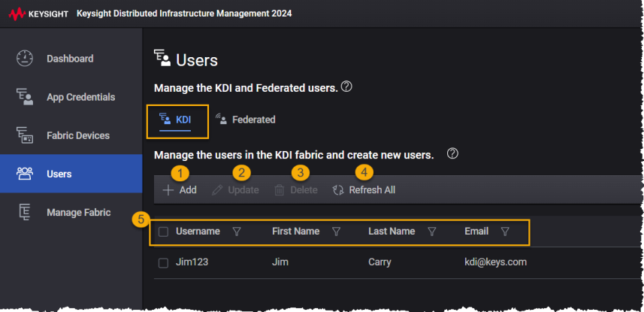Sort by the Username column header
644x312 pixels.
pyautogui.click(x=198, y=232)
